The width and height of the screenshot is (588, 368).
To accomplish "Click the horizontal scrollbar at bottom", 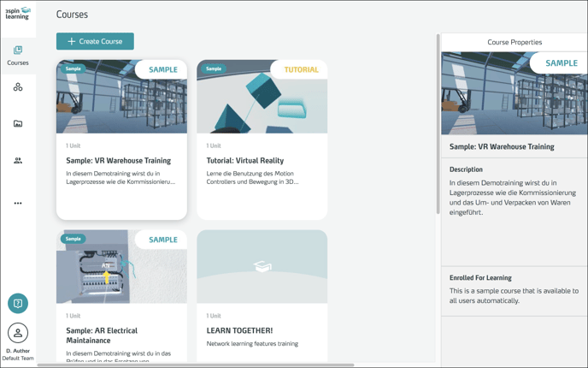I will point(197,365).
